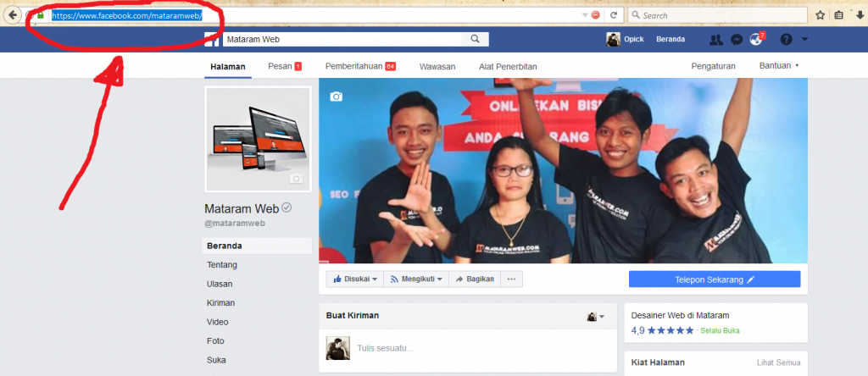
Task: Open the Mengikuti dropdown button
Action: pyautogui.click(x=416, y=279)
